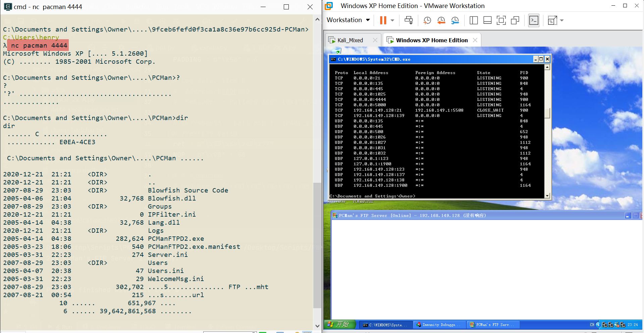Click the PCMan's FTP Server title bar
The image size is (644, 333).
point(486,215)
